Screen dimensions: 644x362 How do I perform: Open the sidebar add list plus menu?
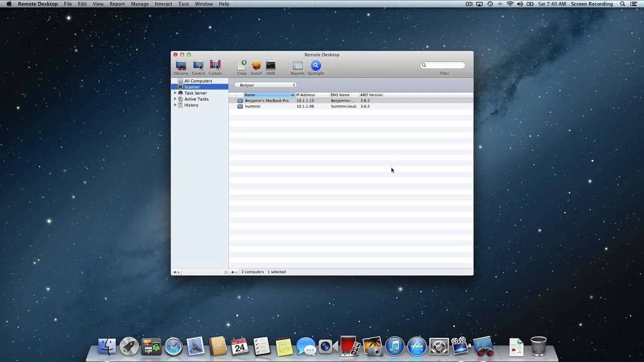(x=176, y=272)
